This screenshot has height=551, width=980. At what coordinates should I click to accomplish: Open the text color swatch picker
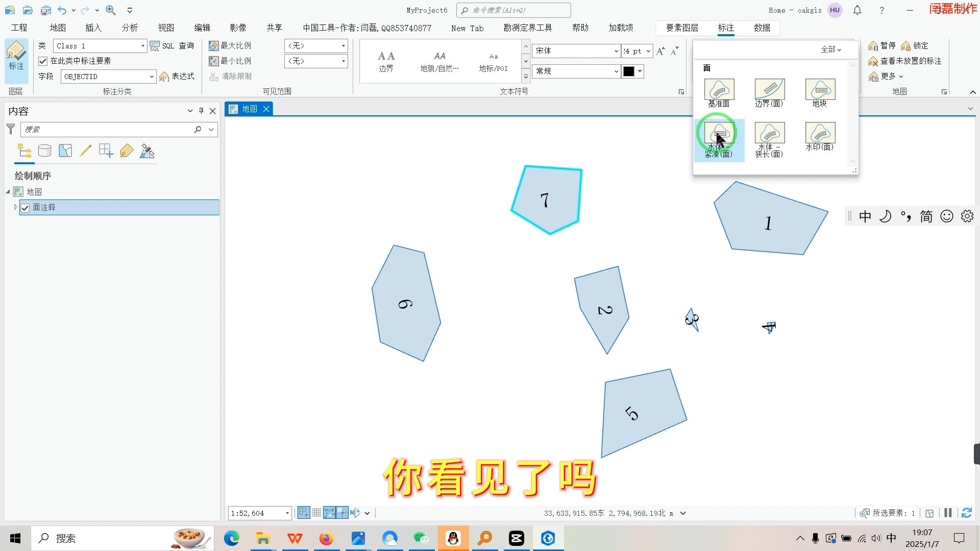[640, 71]
